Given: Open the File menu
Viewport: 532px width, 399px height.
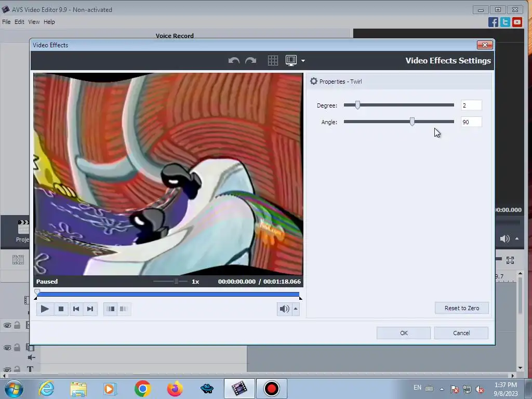Looking at the screenshot, I should (6, 22).
